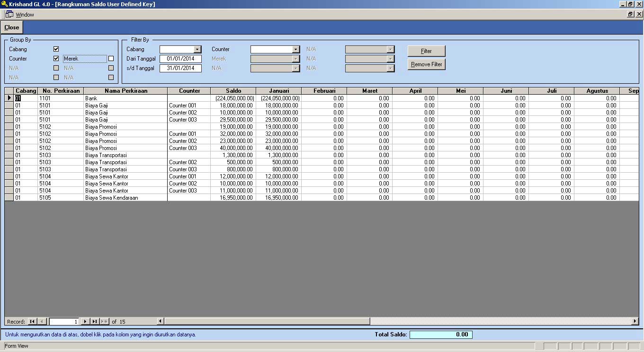
Task: Click the Window menu form icon
Action: point(9,14)
